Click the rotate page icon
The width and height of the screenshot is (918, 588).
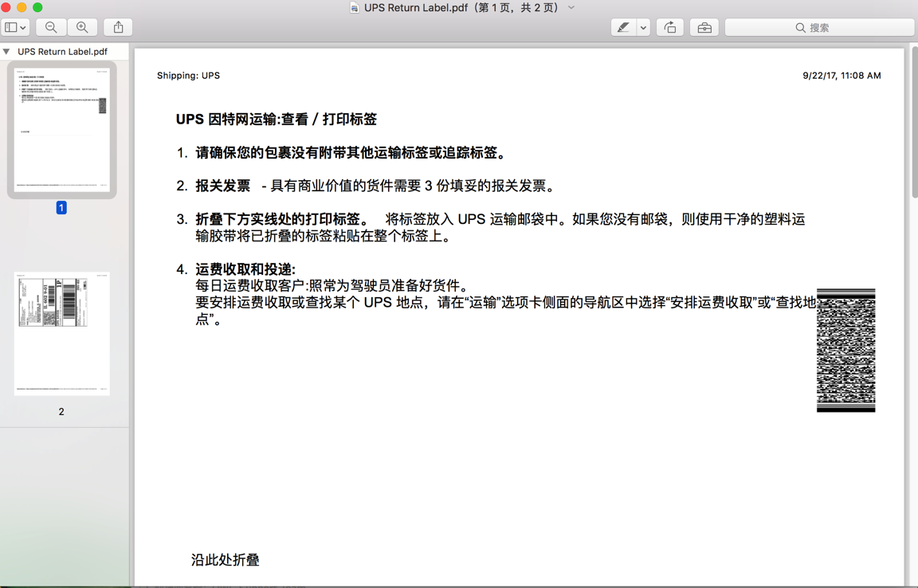670,28
